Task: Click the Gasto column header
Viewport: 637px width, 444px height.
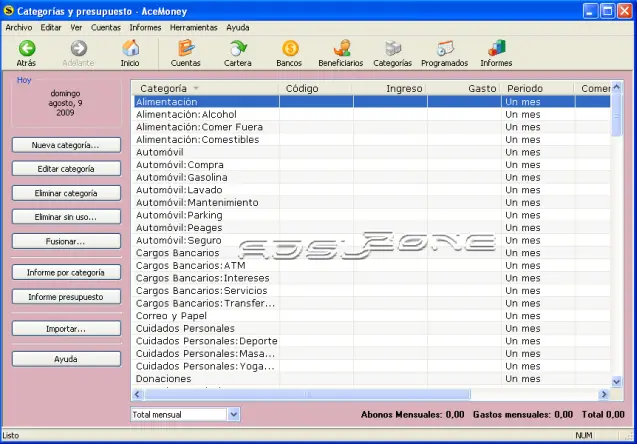Action: [463, 88]
